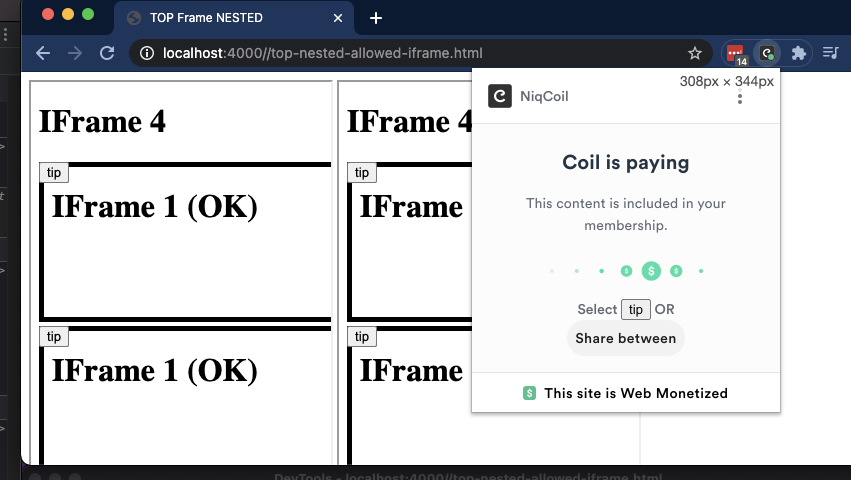
Task: Open the red extension with badge 14
Action: pos(736,54)
